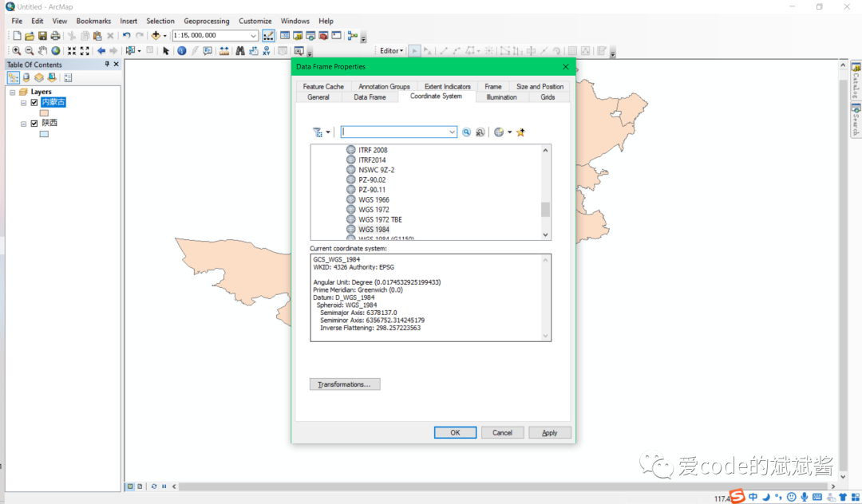Viewport: 862px width, 504px height.
Task: Activate the Identify tool
Action: coord(182,50)
